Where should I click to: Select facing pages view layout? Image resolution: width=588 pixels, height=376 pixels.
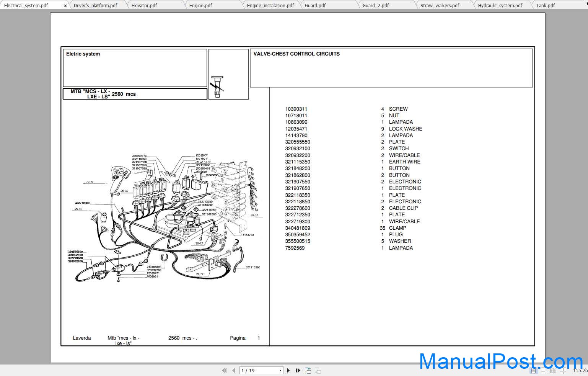pos(554,370)
